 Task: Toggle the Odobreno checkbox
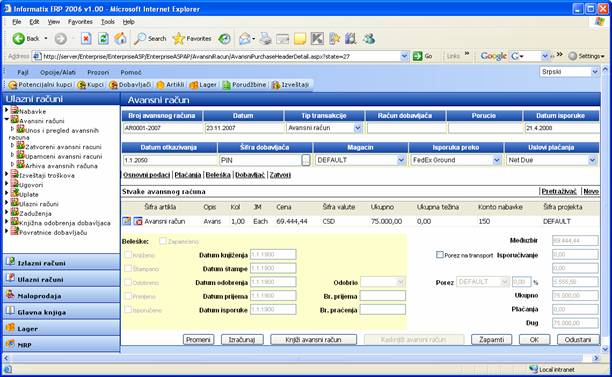[128, 282]
